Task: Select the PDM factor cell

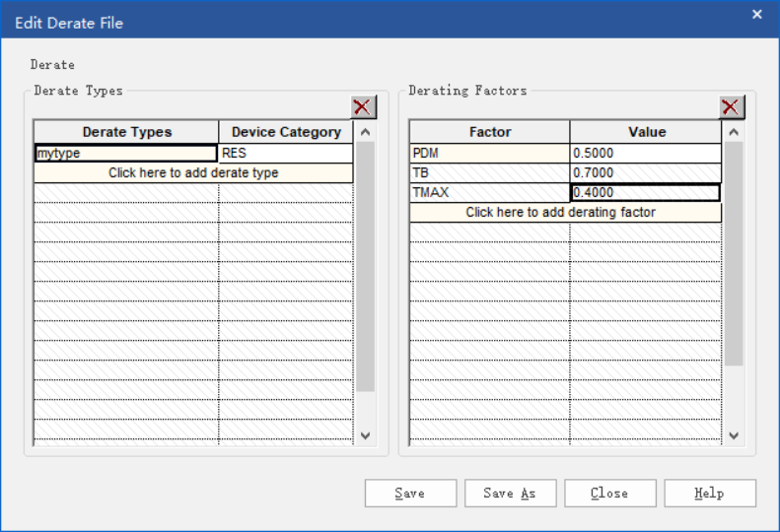Action: click(x=489, y=153)
